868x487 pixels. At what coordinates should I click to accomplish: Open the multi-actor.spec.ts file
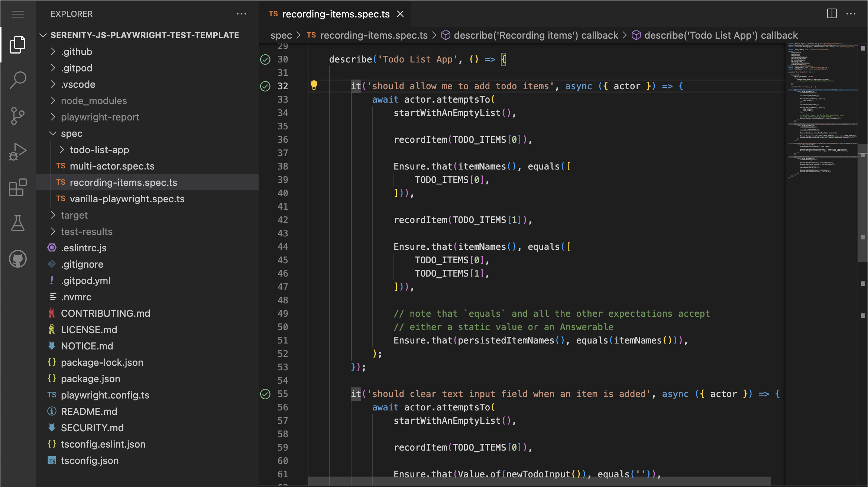click(x=112, y=166)
